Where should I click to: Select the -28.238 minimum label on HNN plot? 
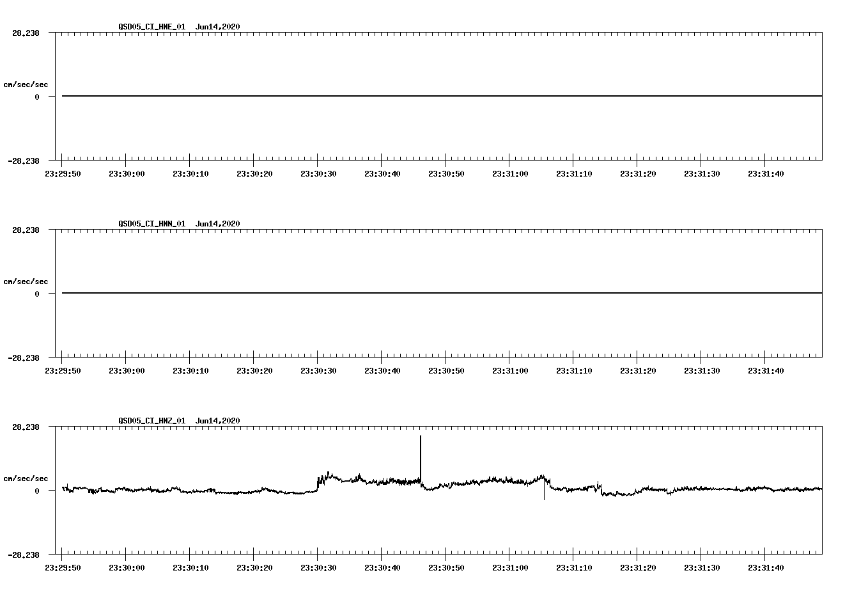pyautogui.click(x=24, y=358)
